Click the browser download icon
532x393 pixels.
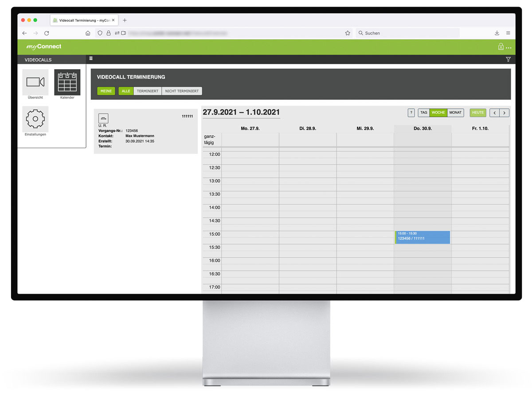click(497, 33)
